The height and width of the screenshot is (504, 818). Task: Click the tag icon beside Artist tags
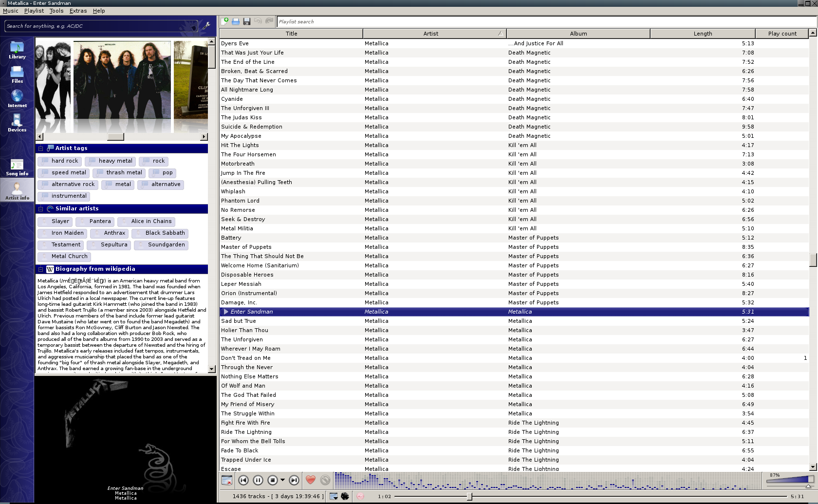(x=50, y=149)
